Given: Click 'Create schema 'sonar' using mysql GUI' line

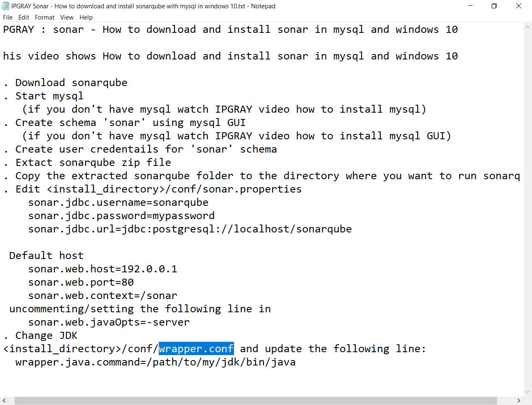Looking at the screenshot, I should point(125,123).
